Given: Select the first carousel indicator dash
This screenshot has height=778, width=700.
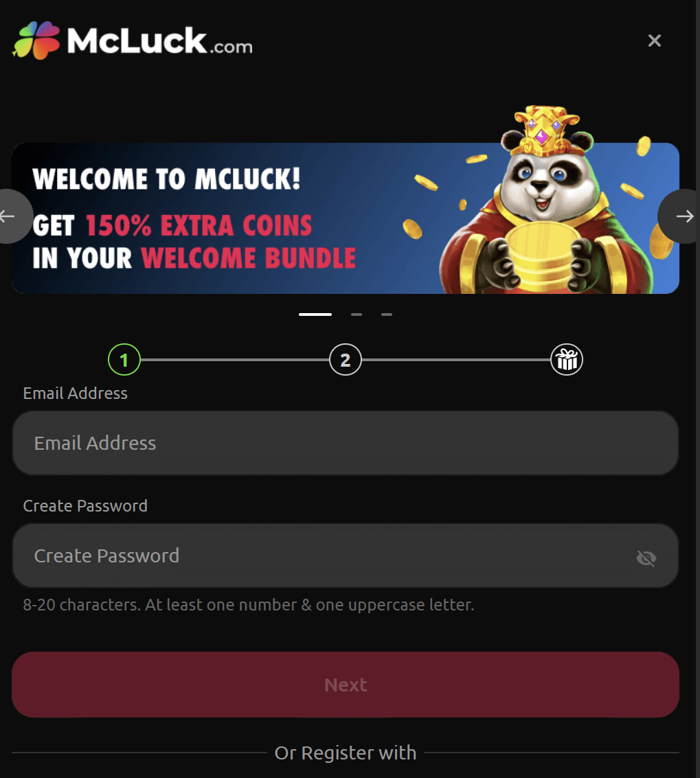Looking at the screenshot, I should (315, 314).
